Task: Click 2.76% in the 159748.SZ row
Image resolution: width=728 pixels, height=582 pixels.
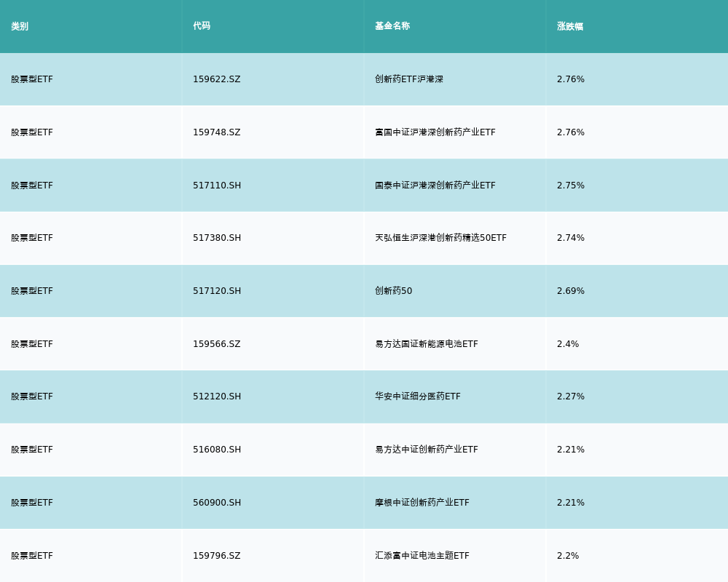Action: point(571,132)
